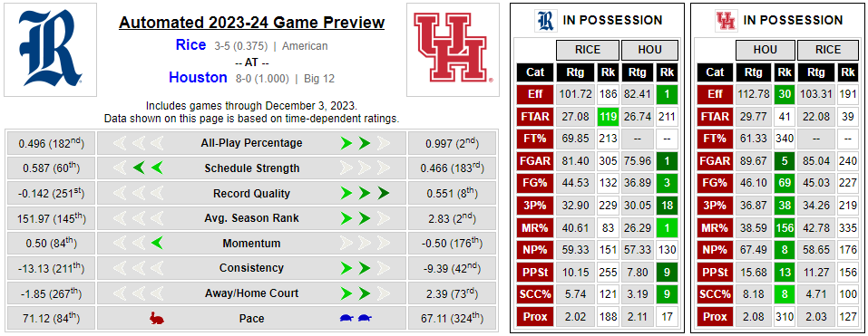Click the Prox category in Houston possession table
Image resolution: width=868 pixels, height=336 pixels.
pos(716,317)
